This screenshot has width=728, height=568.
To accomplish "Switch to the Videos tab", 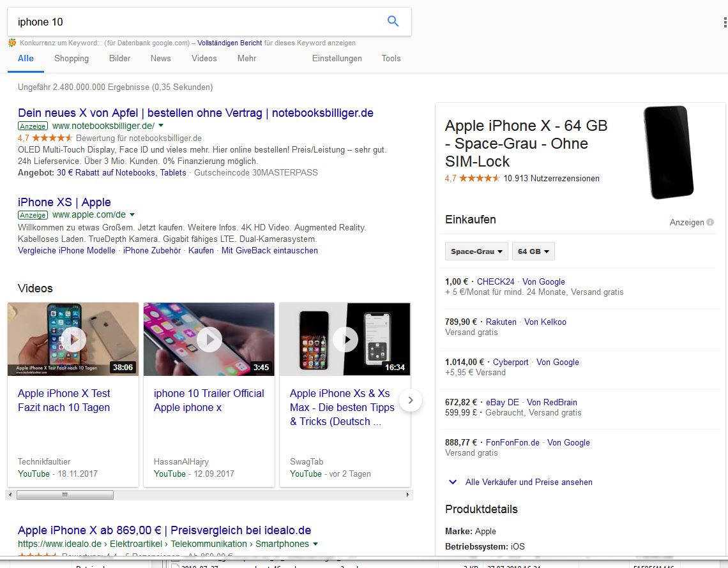I will coord(204,59).
